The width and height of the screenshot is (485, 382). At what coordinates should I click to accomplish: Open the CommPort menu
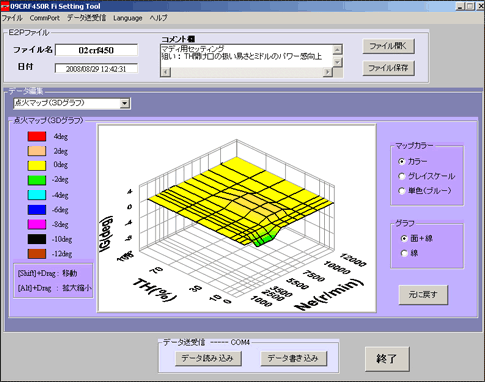pos(45,18)
